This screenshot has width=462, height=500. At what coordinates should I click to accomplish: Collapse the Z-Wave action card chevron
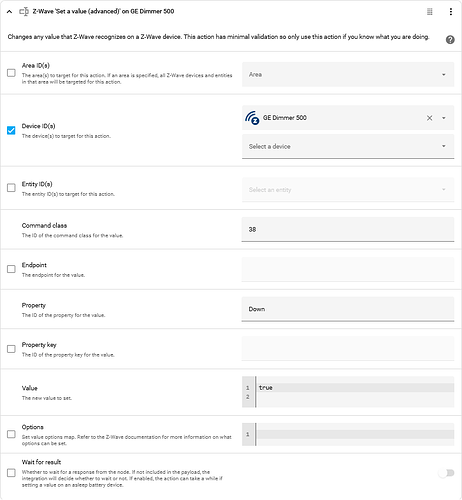pos(9,12)
